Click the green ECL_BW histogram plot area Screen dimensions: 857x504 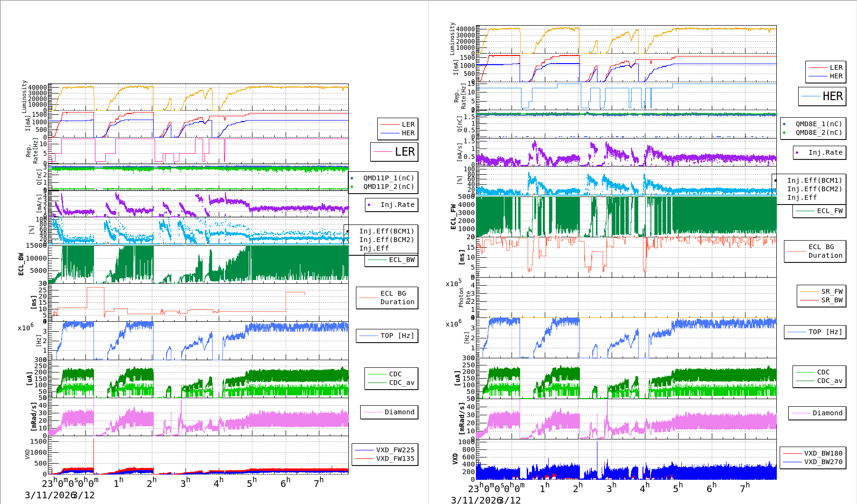[x=199, y=264]
